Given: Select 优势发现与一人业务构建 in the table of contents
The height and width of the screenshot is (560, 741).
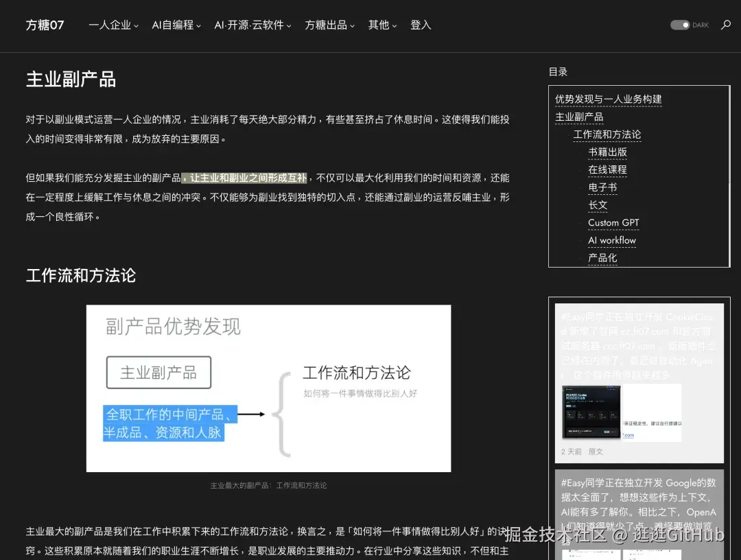Looking at the screenshot, I should tap(608, 99).
